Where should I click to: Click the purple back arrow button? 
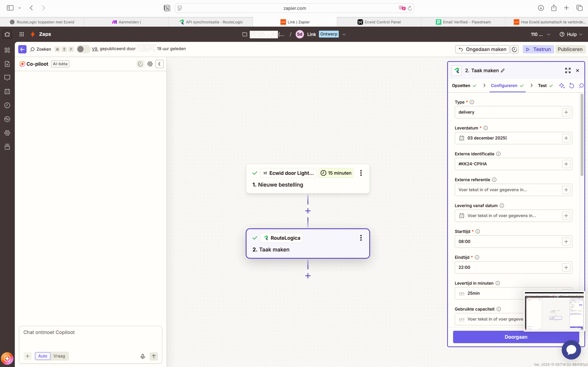22,49
